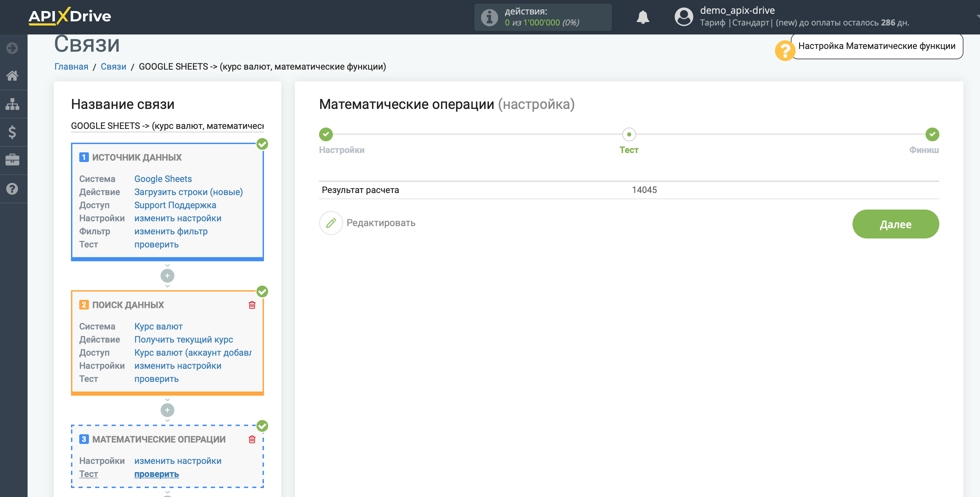
Task: Click the Финиш step green checkmark
Action: pyautogui.click(x=932, y=134)
